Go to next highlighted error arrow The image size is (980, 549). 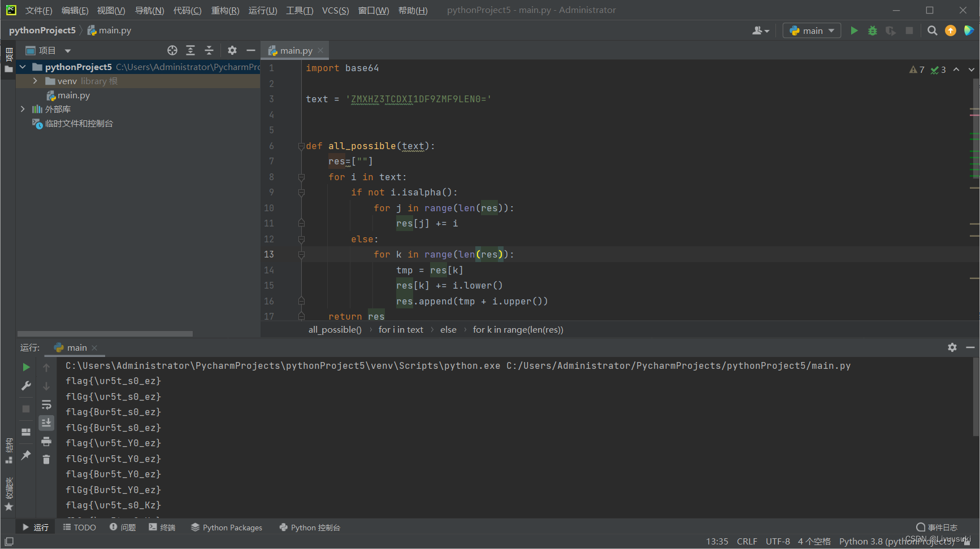click(971, 69)
